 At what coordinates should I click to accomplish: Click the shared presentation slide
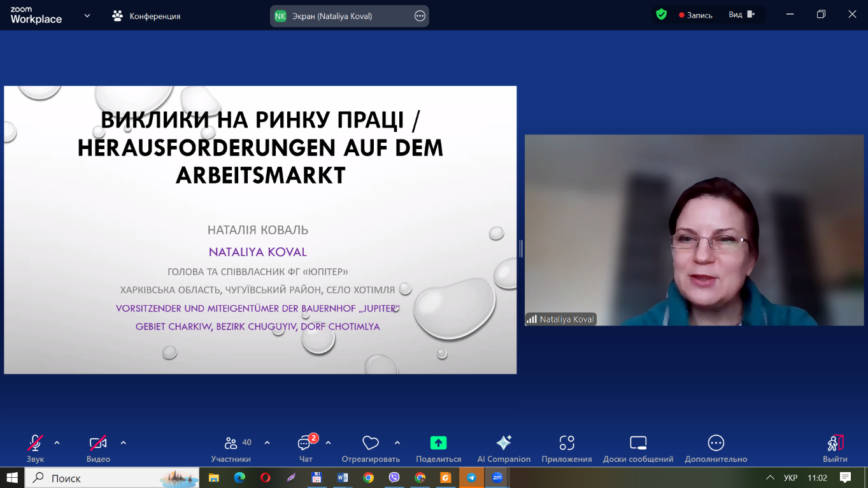pos(260,230)
